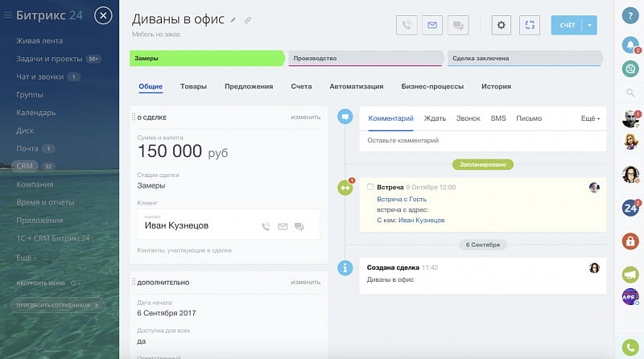Image resolution: width=644 pixels, height=359 pixels.
Task: Open the Счёт button dropdown arrow
Action: click(589, 25)
